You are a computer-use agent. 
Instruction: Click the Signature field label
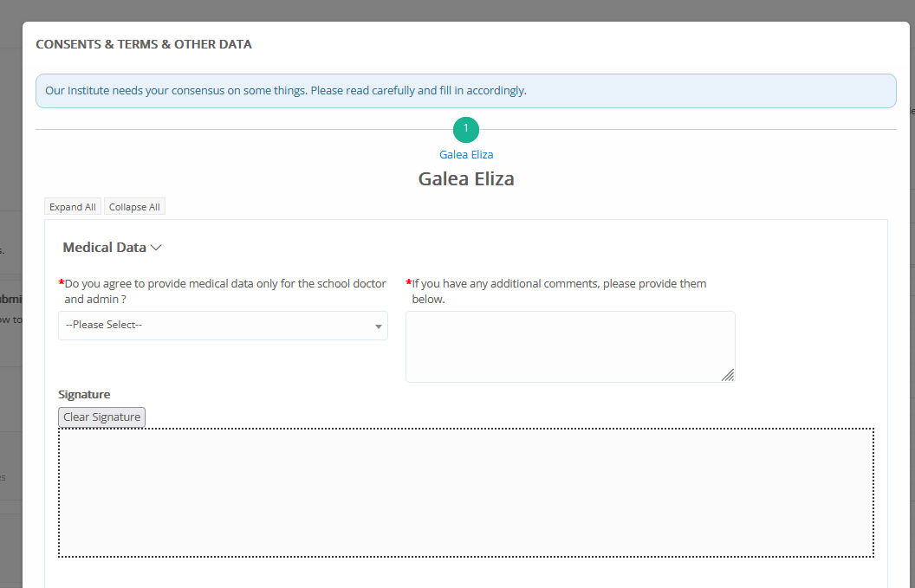click(84, 395)
